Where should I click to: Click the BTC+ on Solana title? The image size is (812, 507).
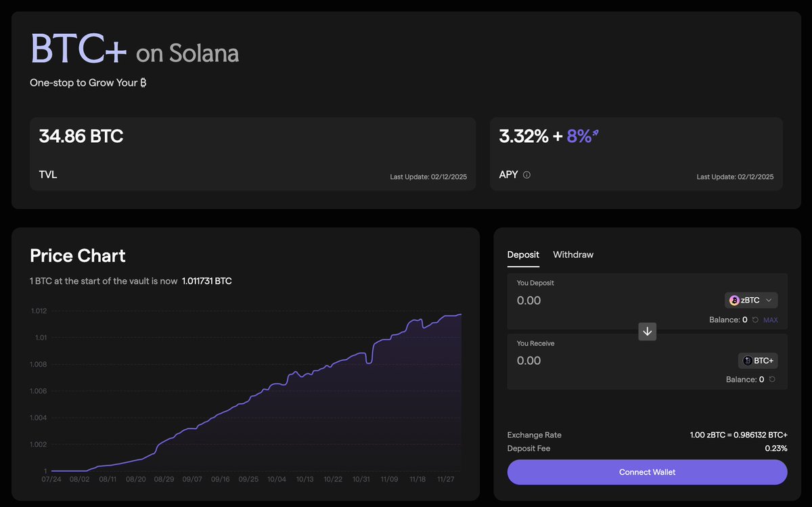coord(135,49)
